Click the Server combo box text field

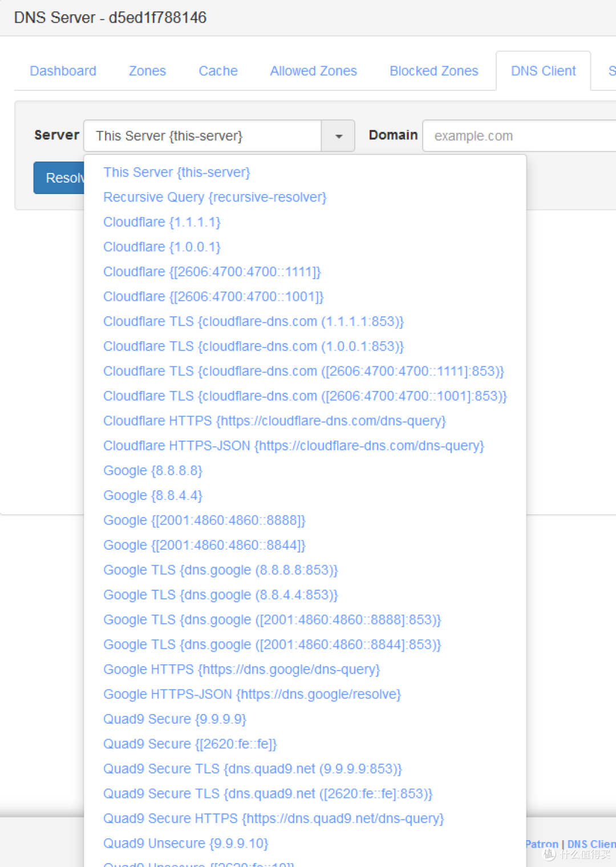point(202,136)
